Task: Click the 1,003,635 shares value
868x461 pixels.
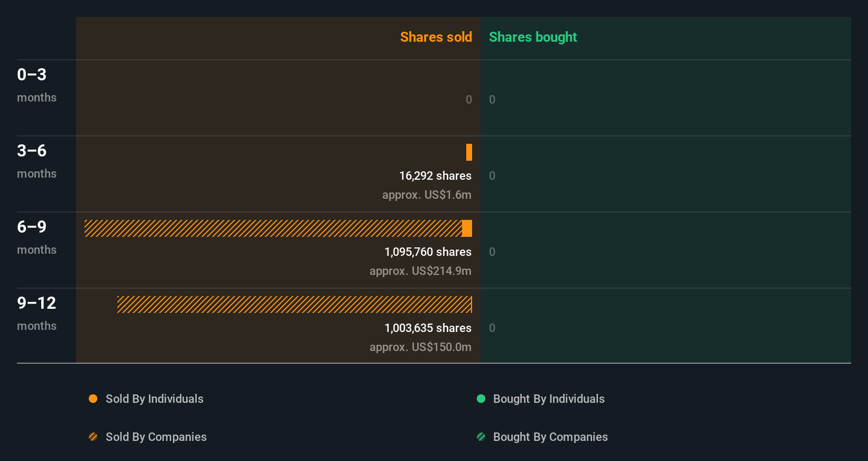Action: pos(428,328)
